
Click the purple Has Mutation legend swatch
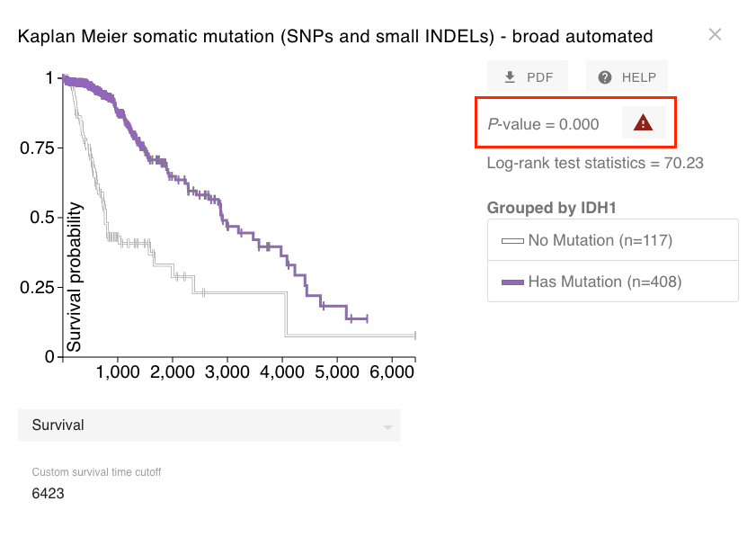[x=512, y=282]
